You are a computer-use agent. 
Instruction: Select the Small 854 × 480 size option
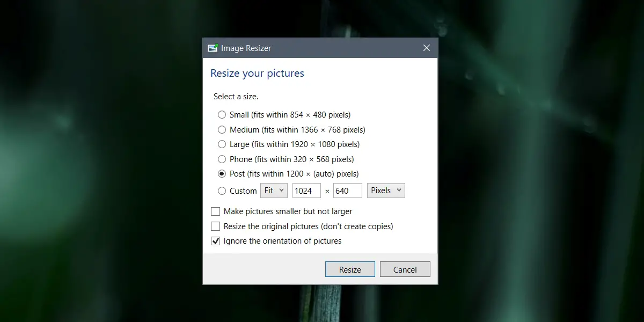[x=222, y=115]
